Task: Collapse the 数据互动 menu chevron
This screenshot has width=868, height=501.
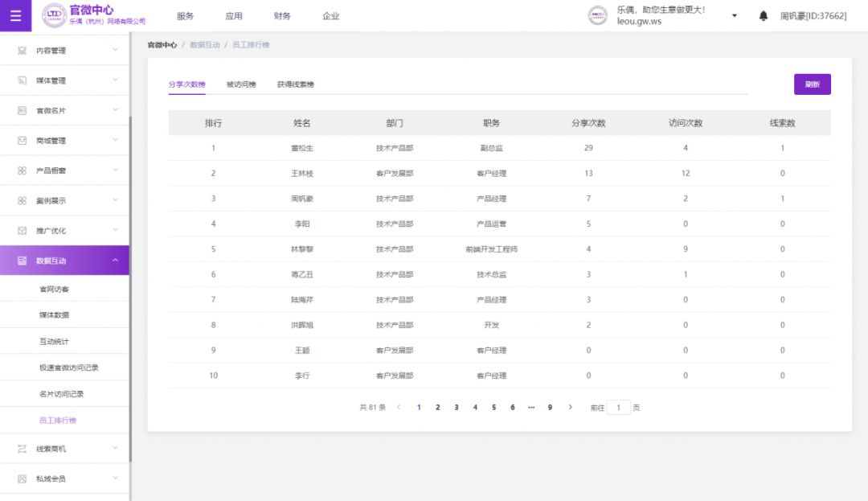Action: (x=115, y=260)
